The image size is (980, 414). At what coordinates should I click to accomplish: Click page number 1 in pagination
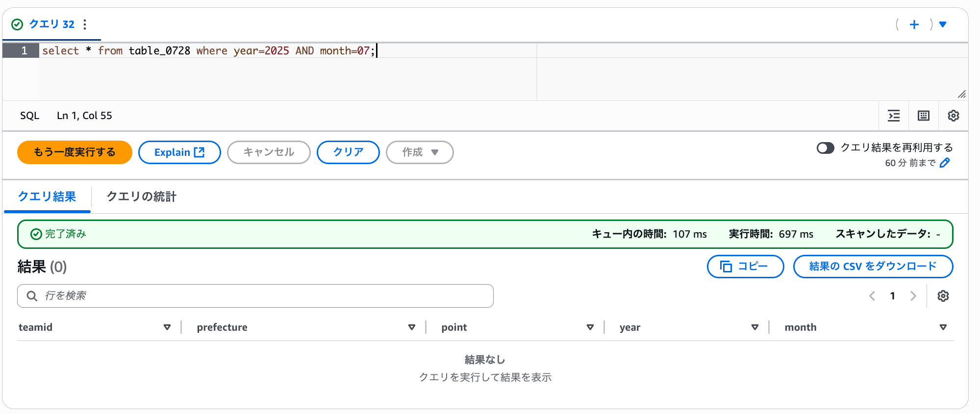click(x=893, y=296)
